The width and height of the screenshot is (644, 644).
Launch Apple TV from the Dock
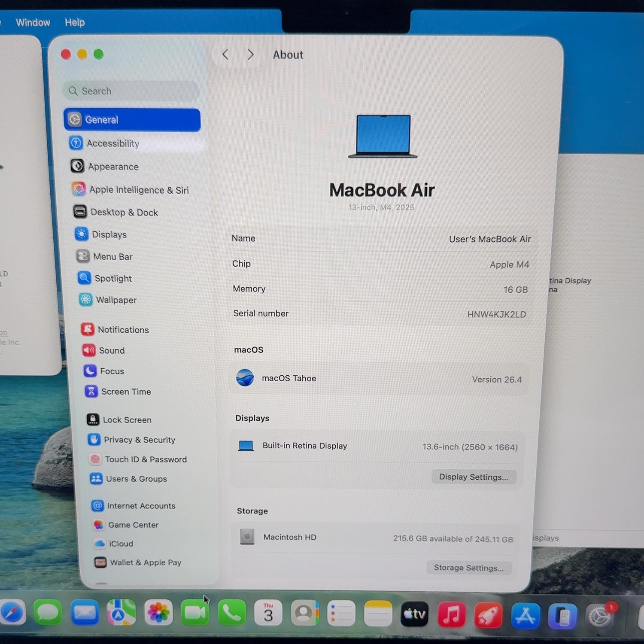coord(415,615)
